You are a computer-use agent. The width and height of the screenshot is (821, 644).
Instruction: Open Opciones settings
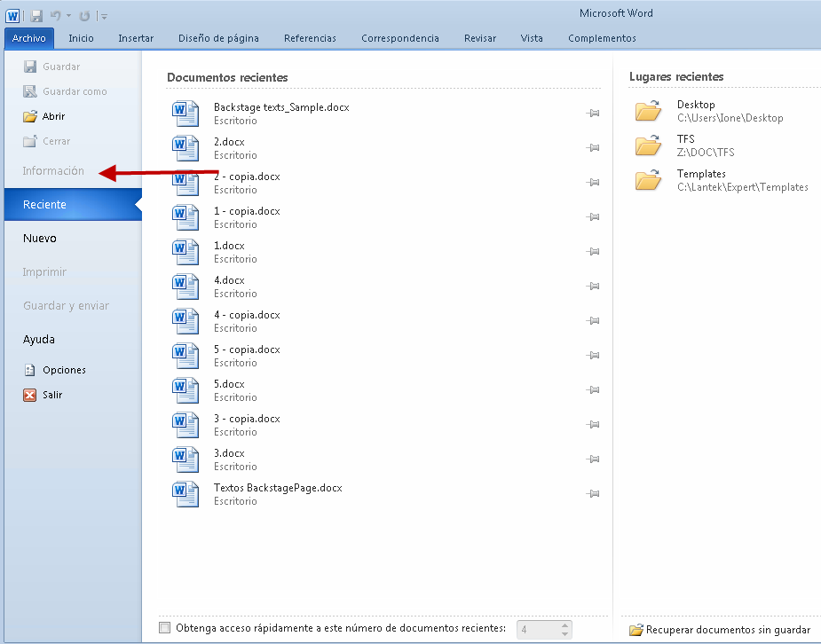tap(54, 370)
